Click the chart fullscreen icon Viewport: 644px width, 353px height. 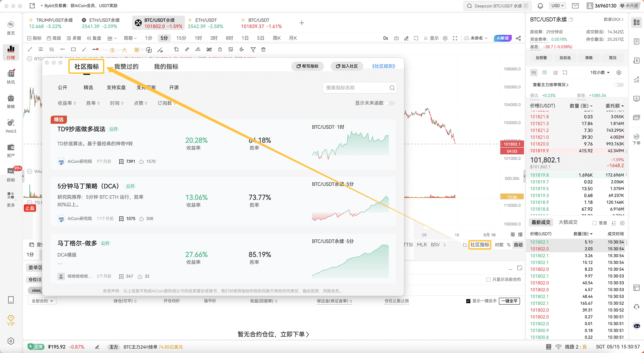click(x=455, y=38)
